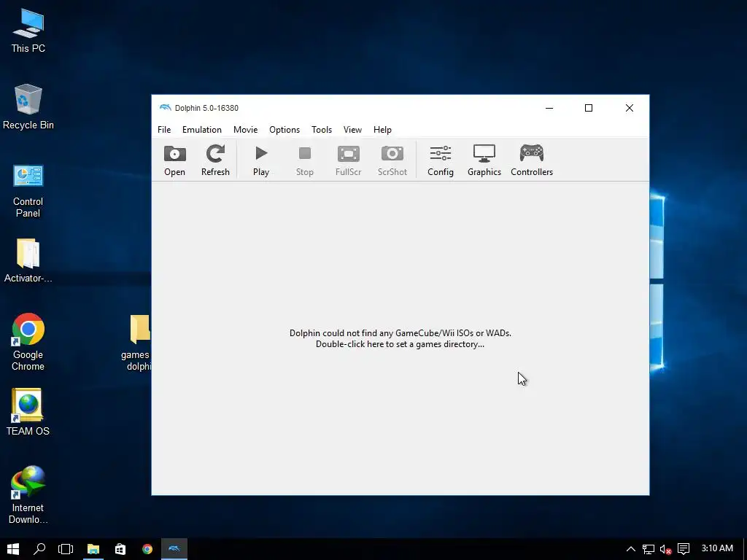Start emulation with the Play button
Screen dimensions: 747x560
point(261,160)
